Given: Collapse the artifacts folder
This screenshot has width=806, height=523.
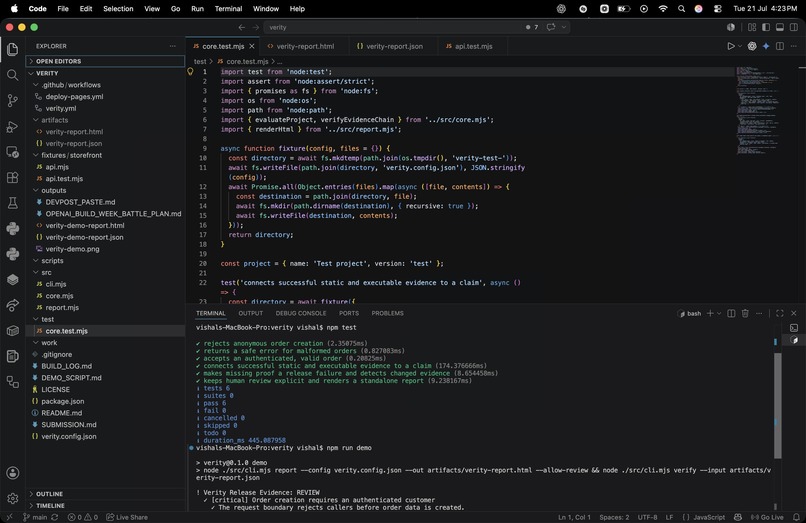Looking at the screenshot, I should (105, 120).
